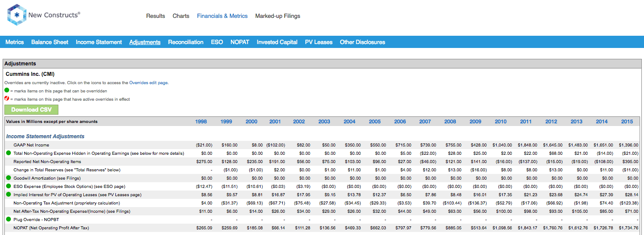Follow the Overrides edit page link
This screenshot has height=235, width=644.
pos(149,82)
